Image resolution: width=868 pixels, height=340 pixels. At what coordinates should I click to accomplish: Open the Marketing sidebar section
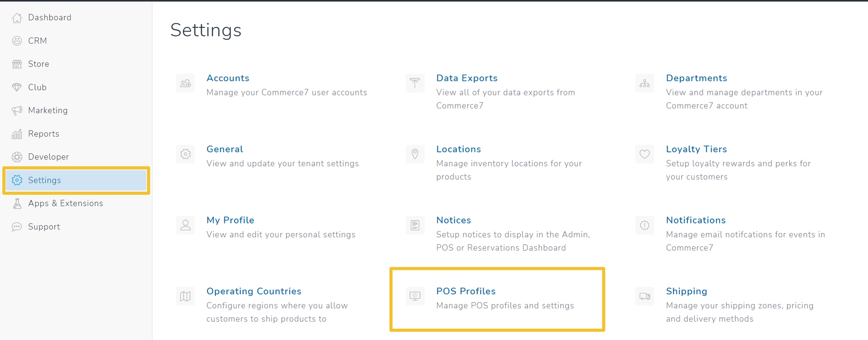click(47, 110)
